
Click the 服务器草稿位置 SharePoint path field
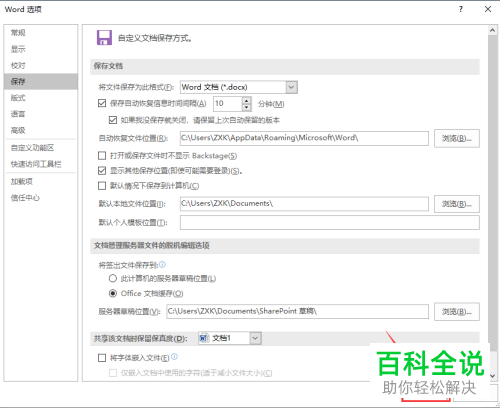tap(298, 312)
